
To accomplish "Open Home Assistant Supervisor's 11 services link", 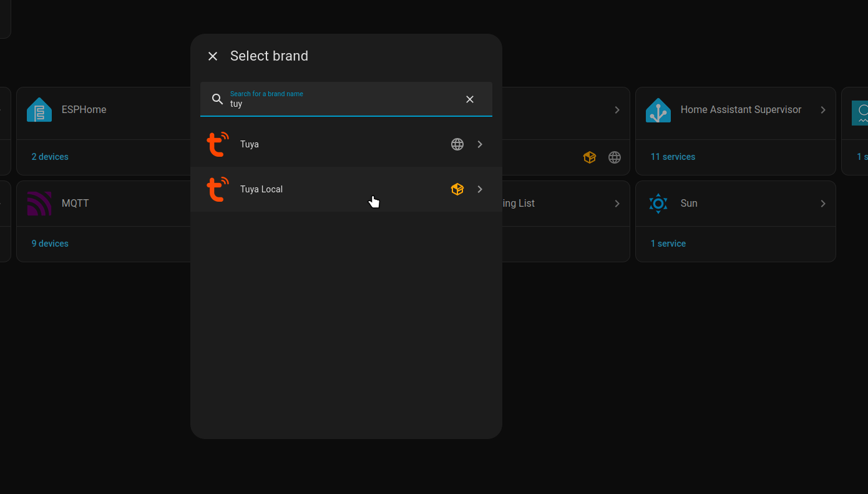I will [673, 157].
